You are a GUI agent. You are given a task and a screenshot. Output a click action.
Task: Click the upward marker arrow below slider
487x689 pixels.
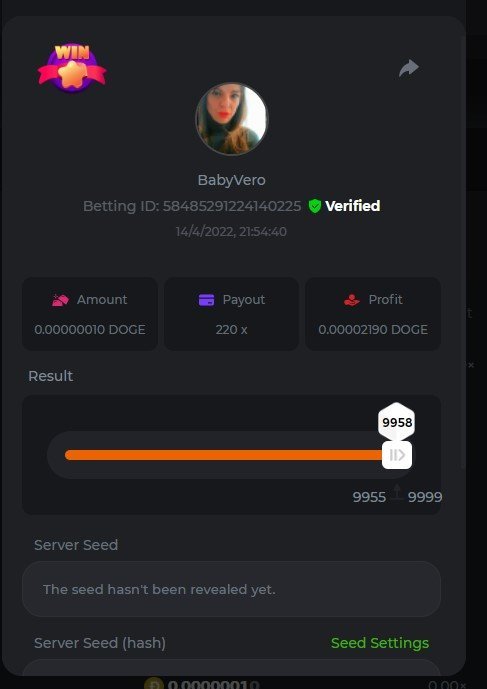pos(397,492)
